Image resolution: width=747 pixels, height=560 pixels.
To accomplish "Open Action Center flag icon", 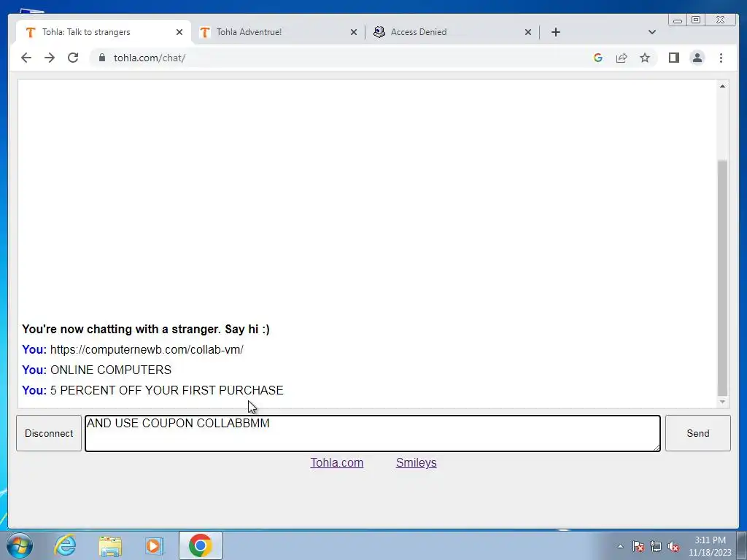I will tap(638, 546).
